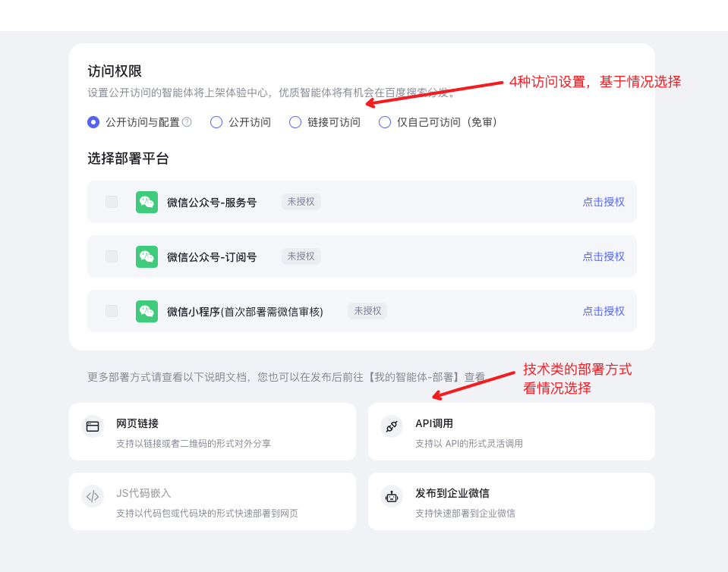Screen dimensions: 728x572
Task: Click the WeChat icon beside 微信小程序
Action: click(147, 311)
